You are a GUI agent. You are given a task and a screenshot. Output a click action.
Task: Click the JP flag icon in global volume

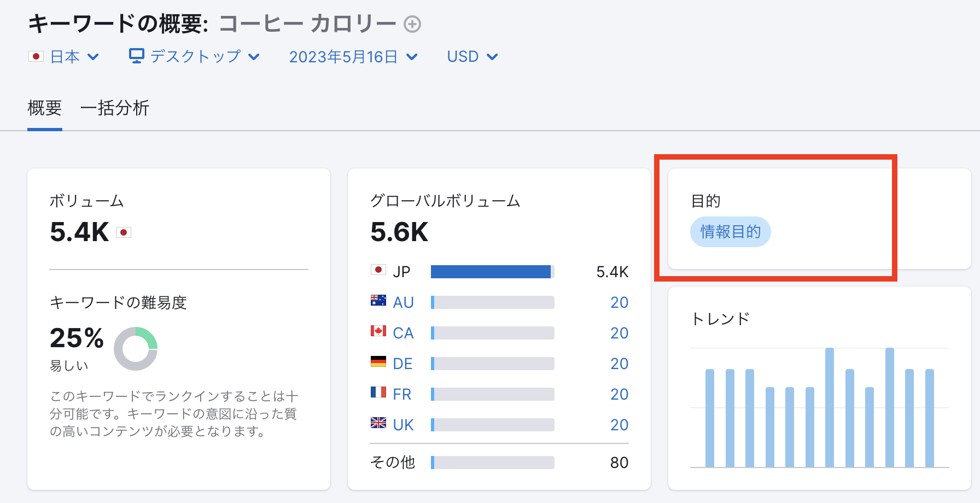[x=378, y=270]
